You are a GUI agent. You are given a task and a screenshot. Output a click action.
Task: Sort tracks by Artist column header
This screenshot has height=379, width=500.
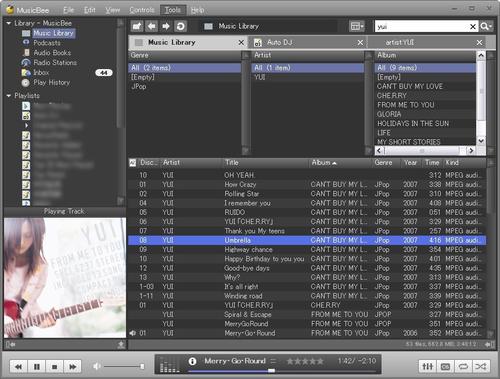coord(191,163)
